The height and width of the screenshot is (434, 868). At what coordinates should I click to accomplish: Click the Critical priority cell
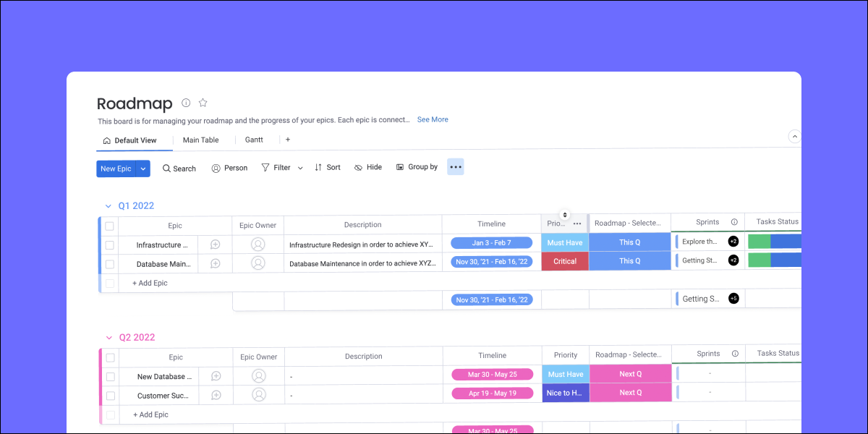click(565, 261)
